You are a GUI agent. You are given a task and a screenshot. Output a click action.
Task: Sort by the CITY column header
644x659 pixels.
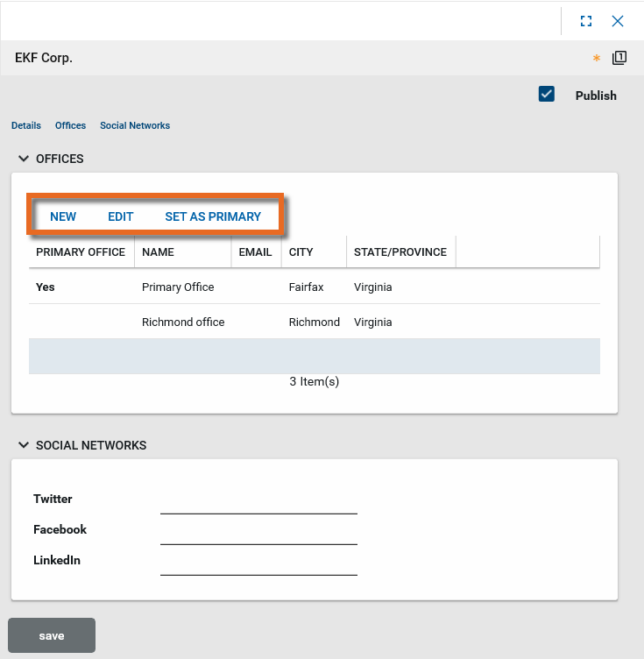301,252
